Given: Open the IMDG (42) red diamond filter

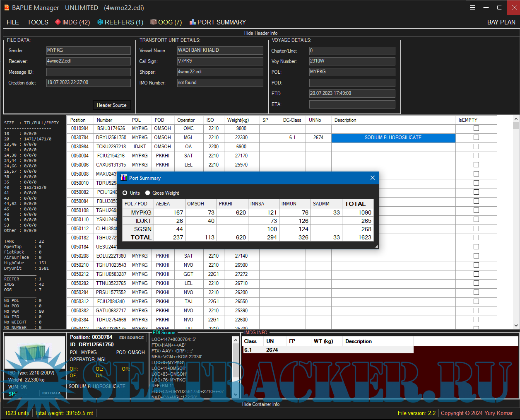Looking at the screenshot, I should click(x=72, y=22).
